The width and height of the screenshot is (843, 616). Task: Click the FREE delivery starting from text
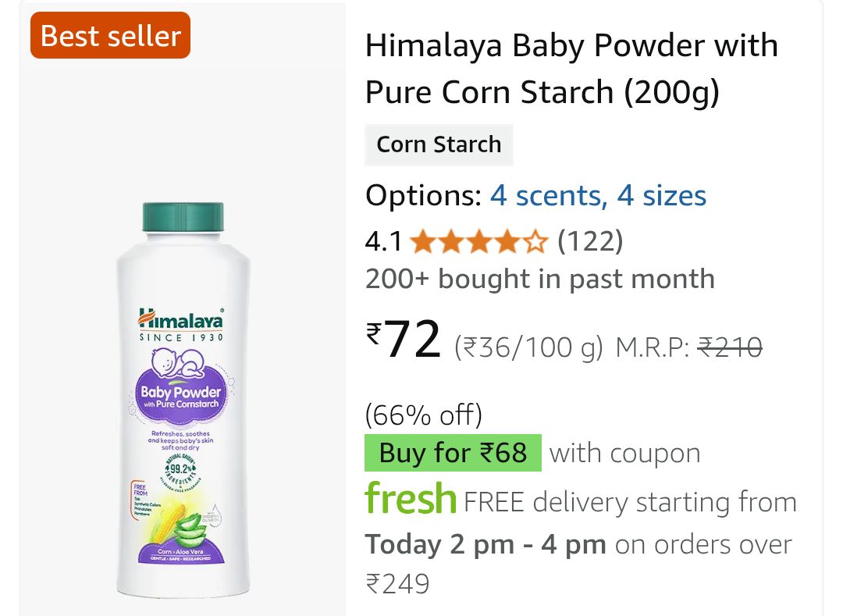tap(630, 502)
